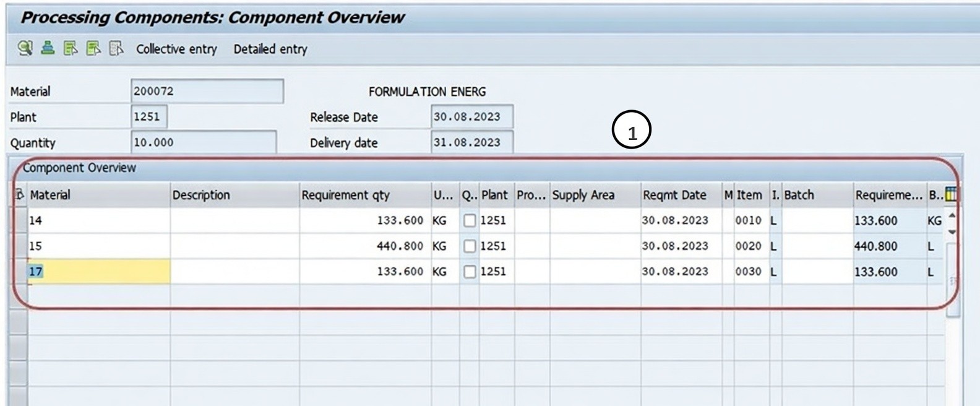Click the second green list icon in the toolbar
The image size is (980, 406).
tap(93, 48)
